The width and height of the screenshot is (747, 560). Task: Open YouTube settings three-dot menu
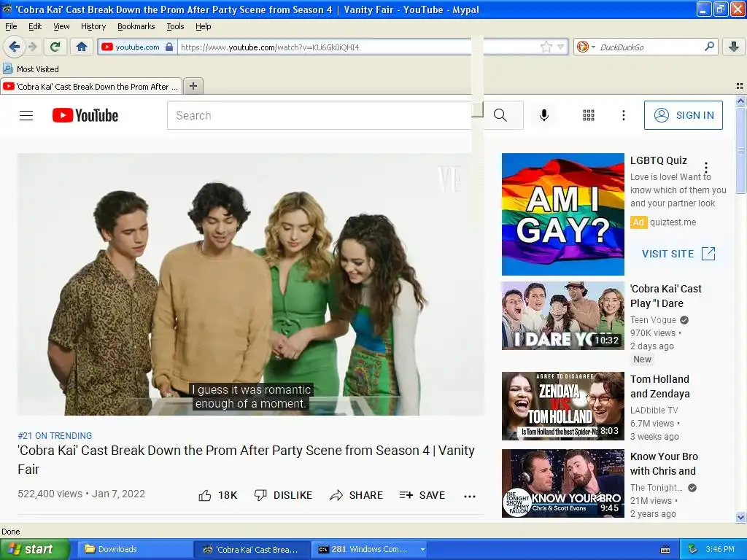pyautogui.click(x=623, y=115)
